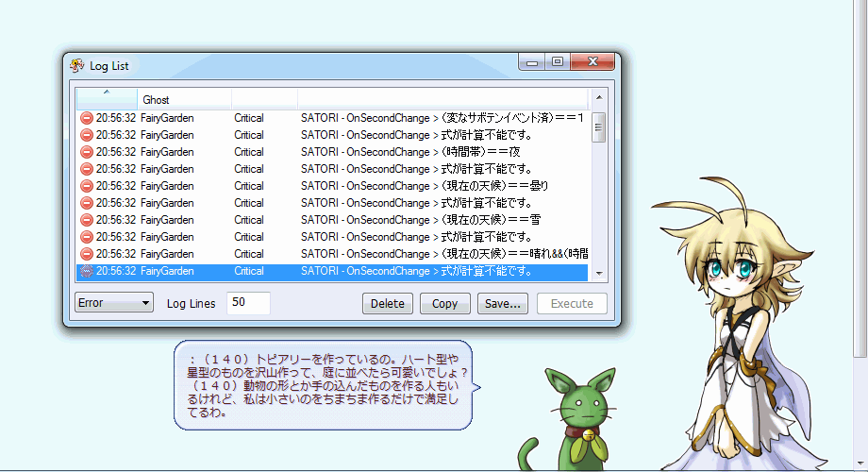
Task: Click the sorted first column header with the arrow
Action: click(107, 98)
